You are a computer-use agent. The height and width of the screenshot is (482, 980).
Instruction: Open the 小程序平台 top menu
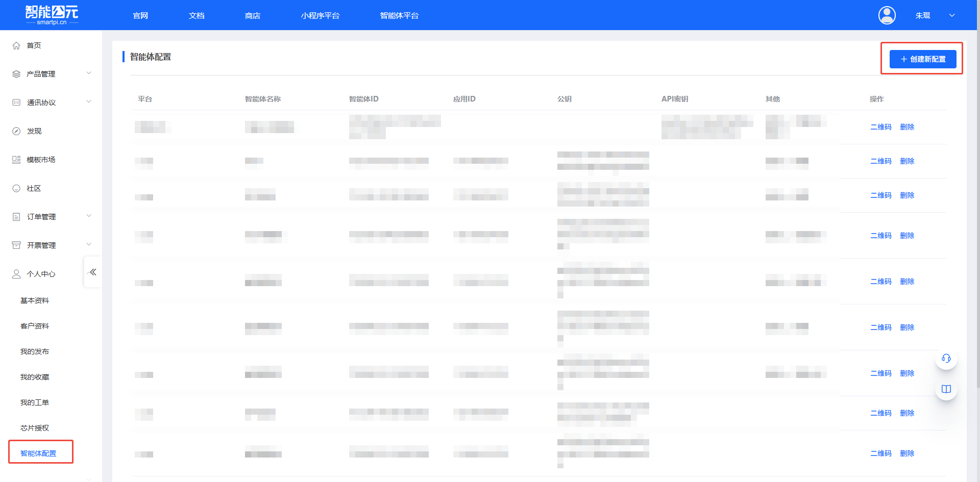coord(320,16)
